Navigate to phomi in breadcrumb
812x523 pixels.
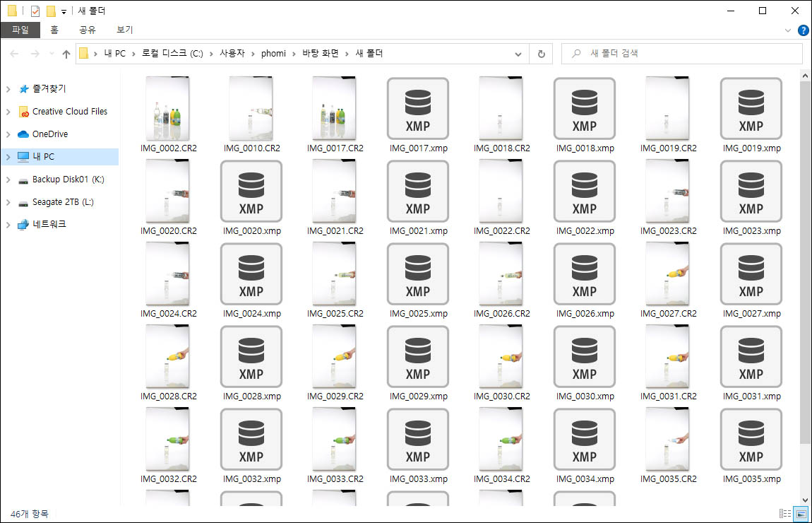[x=273, y=54]
